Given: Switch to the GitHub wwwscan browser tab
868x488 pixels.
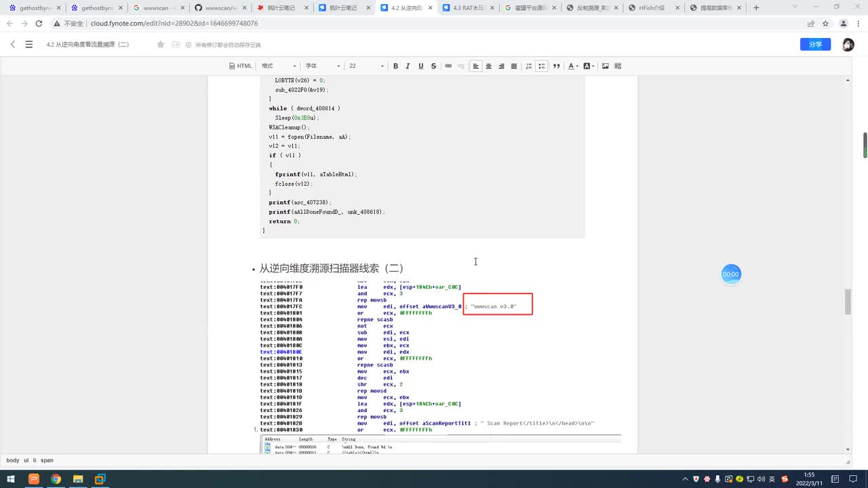Looking at the screenshot, I should click(x=220, y=8).
